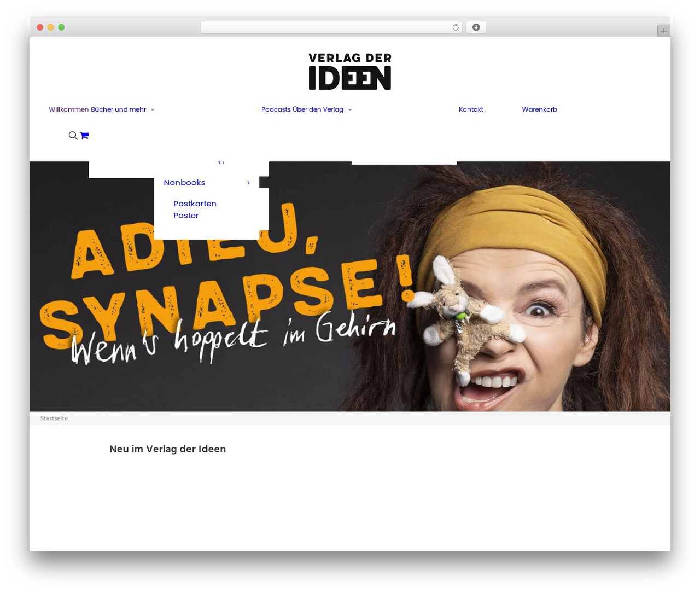Select Nonbooks in the dropdown menu
The height and width of the screenshot is (593, 700).
[x=184, y=183]
